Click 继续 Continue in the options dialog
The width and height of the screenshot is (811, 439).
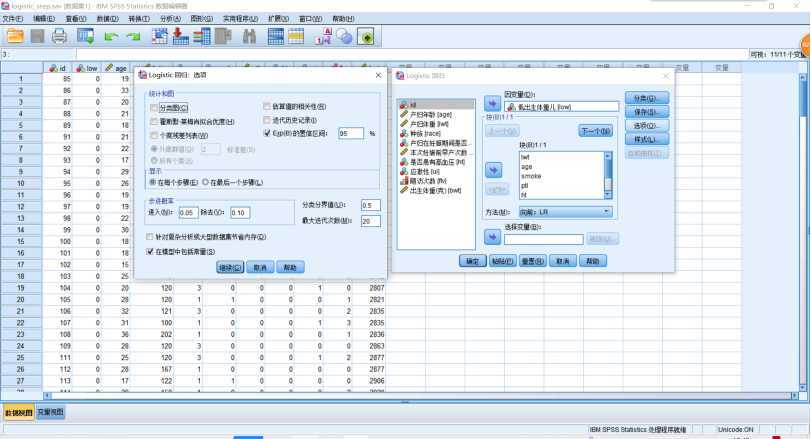point(230,267)
